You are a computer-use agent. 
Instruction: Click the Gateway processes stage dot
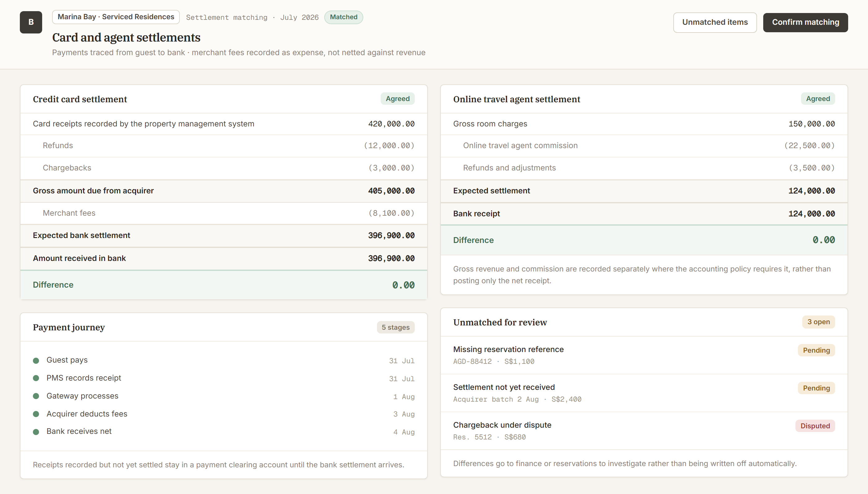tap(36, 396)
